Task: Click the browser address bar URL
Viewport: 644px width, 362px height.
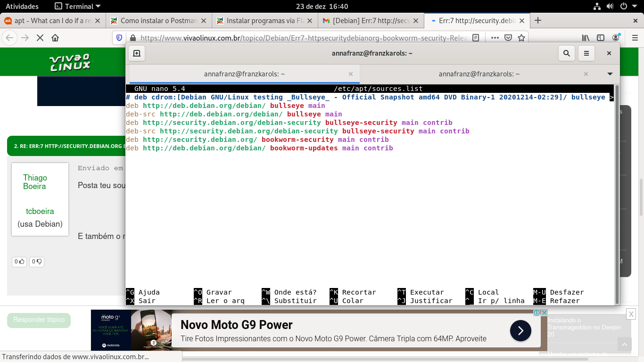Action: tap(302, 38)
